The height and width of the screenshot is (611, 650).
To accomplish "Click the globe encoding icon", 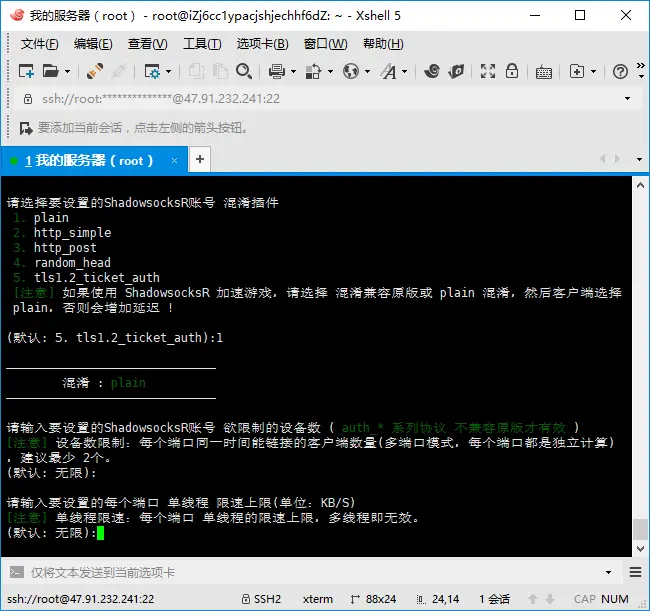I will 351,71.
